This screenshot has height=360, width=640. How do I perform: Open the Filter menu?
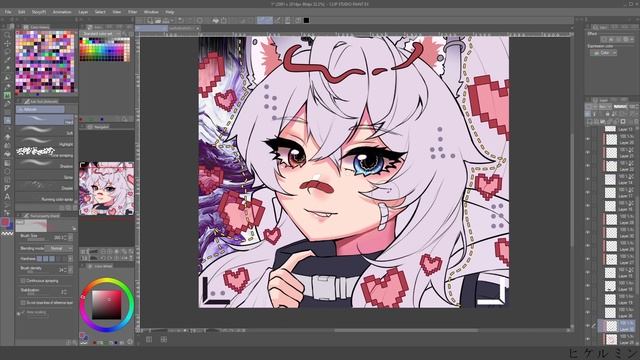click(x=132, y=12)
